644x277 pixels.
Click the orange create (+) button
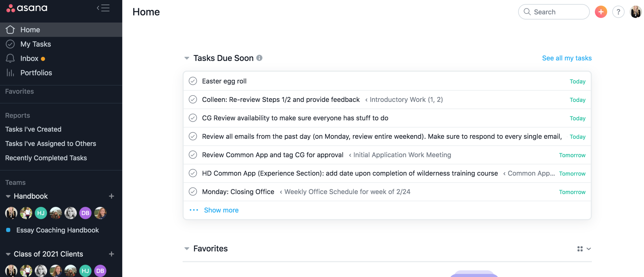[x=601, y=12]
